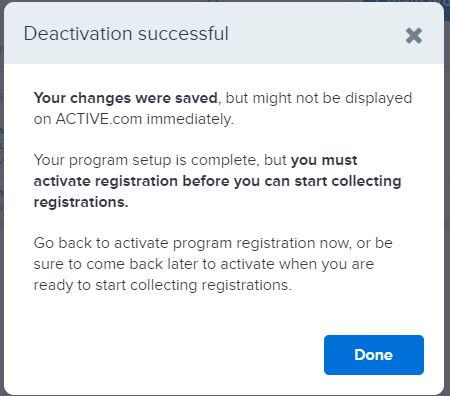Click the words 'but might not be displayed'
The image size is (450, 396).
click(x=319, y=98)
